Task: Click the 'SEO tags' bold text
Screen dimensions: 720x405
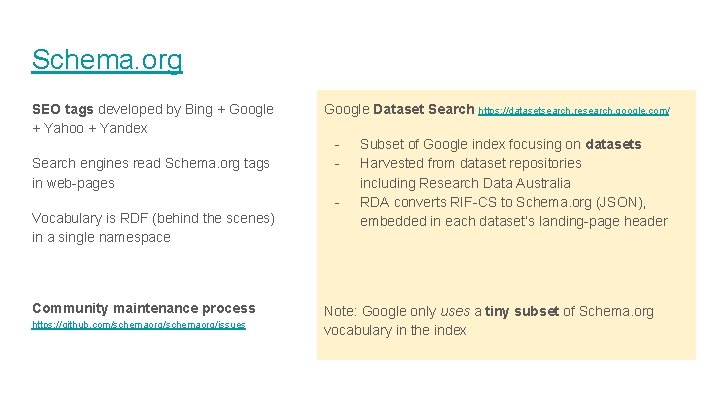Action: pos(63,108)
